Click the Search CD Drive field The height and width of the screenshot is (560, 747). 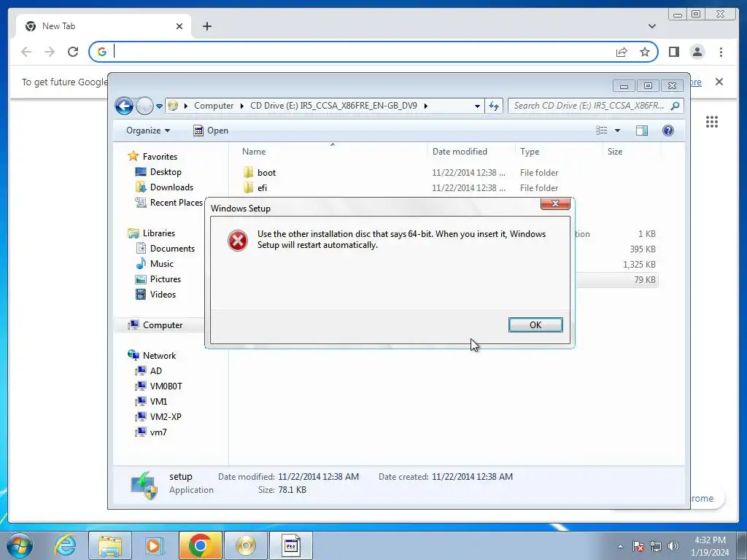click(x=595, y=106)
